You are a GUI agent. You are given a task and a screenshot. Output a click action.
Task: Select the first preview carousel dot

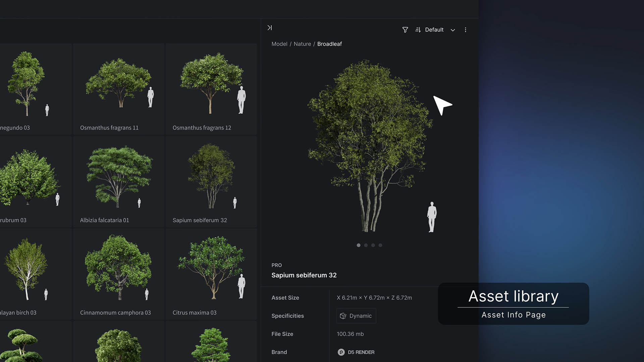point(359,245)
